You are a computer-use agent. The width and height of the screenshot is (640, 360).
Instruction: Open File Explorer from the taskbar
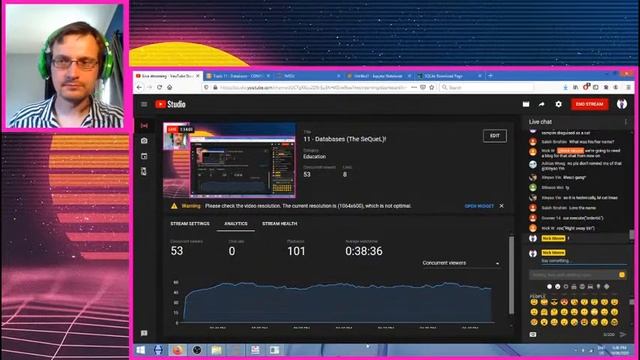[216, 350]
